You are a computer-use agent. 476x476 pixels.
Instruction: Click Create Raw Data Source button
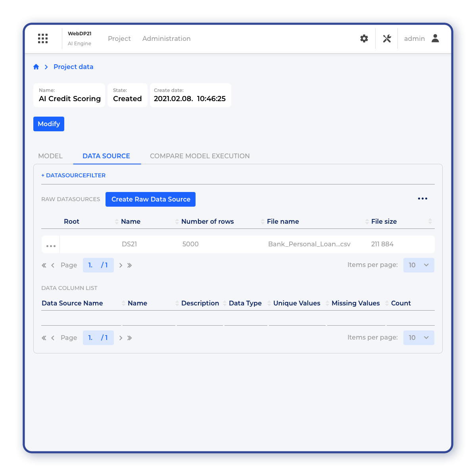tap(150, 199)
